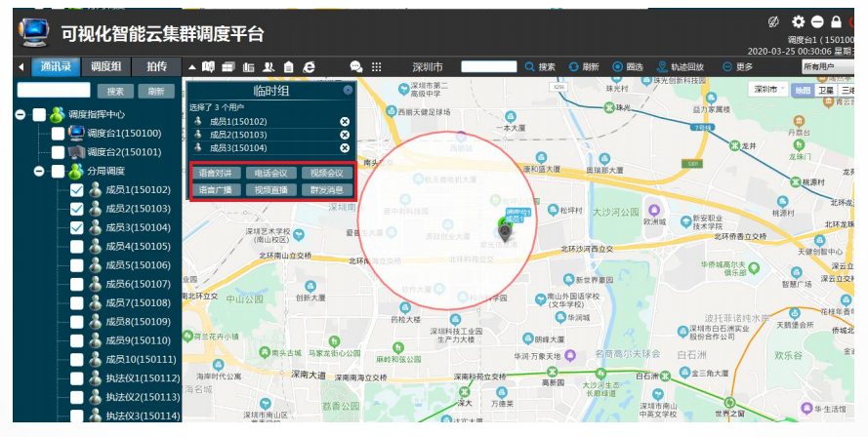
Task: Open the 深圳市 city dropdown on map
Action: point(768,89)
